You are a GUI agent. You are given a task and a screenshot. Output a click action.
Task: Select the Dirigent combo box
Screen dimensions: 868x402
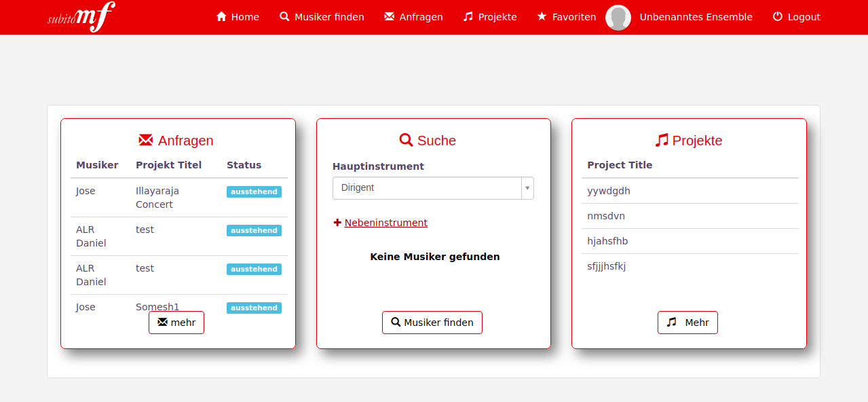(426, 188)
